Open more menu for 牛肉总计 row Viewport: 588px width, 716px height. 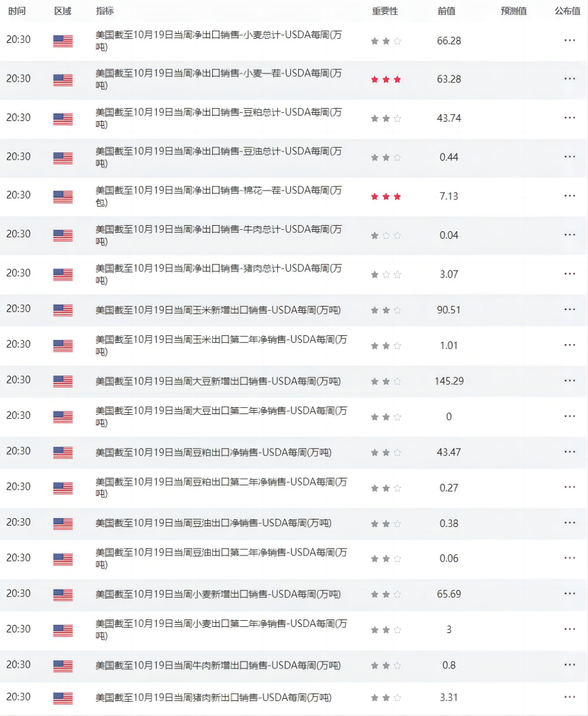(x=569, y=235)
